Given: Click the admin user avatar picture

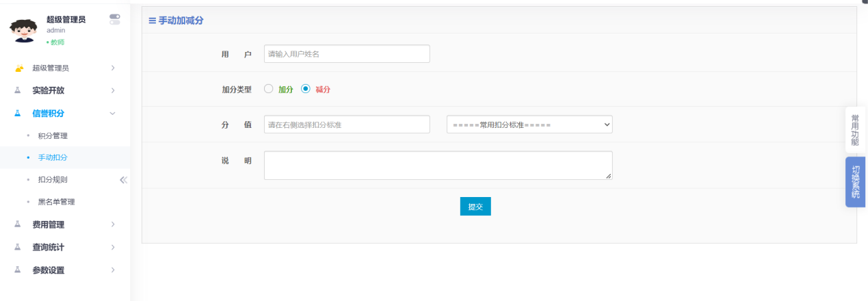Looking at the screenshot, I should point(23,30).
